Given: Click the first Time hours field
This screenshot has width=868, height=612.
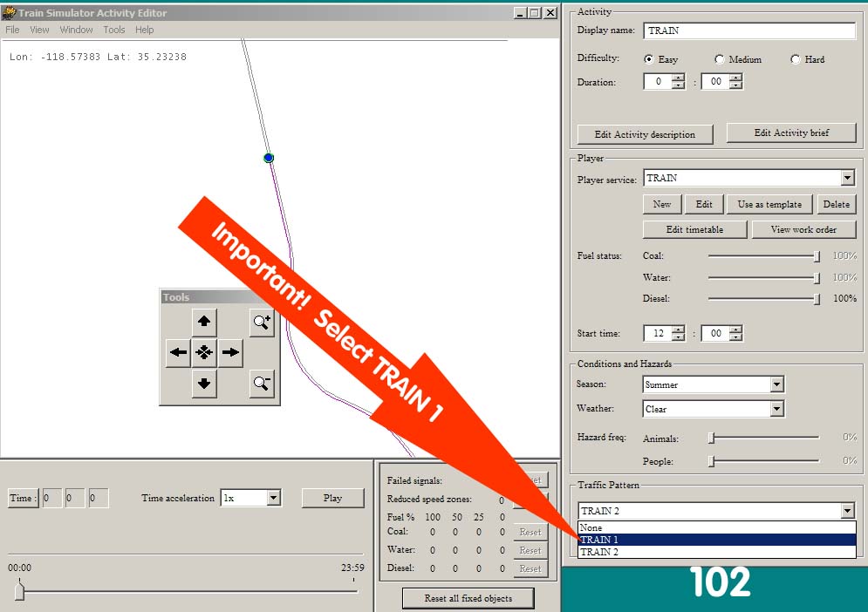Looking at the screenshot, I should [x=52, y=498].
